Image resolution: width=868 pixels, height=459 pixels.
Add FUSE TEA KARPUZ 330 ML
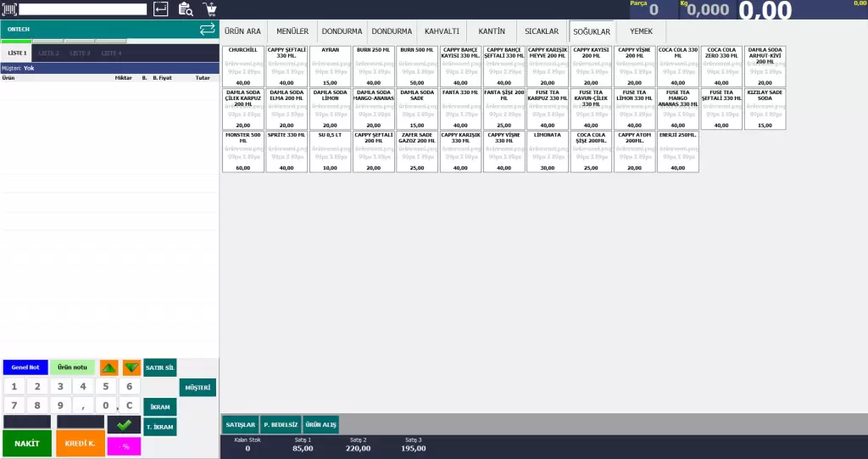click(548, 109)
